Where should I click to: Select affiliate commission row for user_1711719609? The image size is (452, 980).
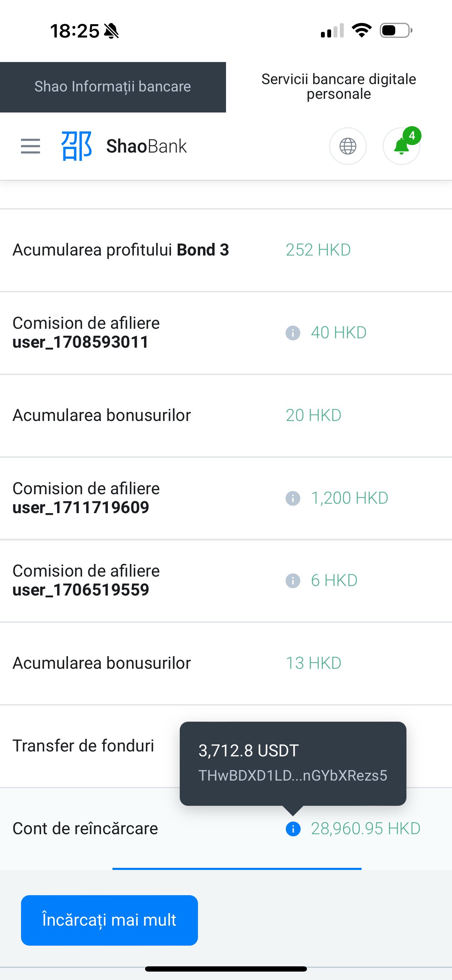(x=86, y=498)
